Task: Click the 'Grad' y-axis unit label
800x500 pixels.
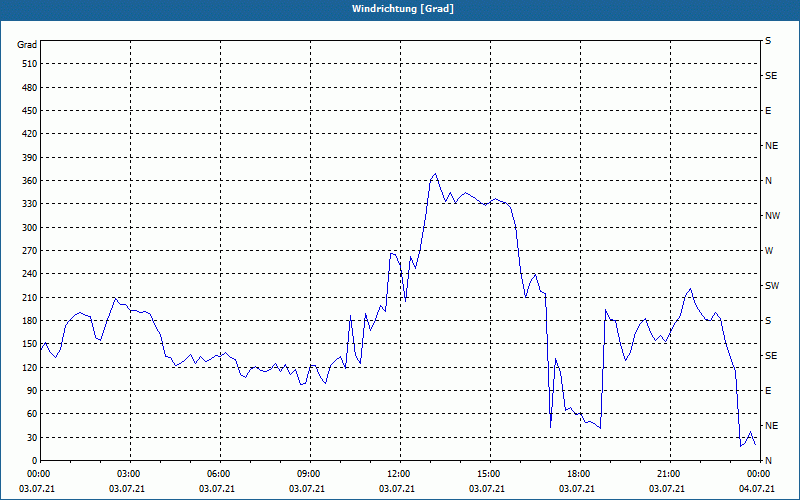Action: pyautogui.click(x=27, y=45)
